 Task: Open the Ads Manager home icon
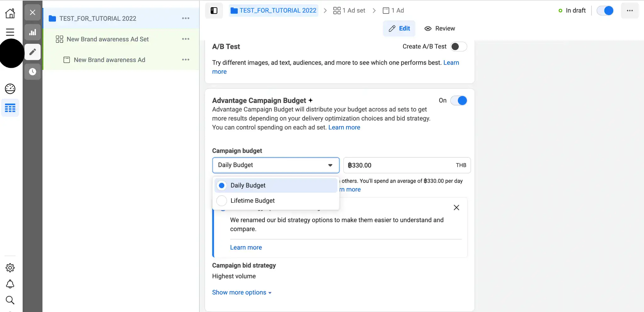tap(10, 13)
